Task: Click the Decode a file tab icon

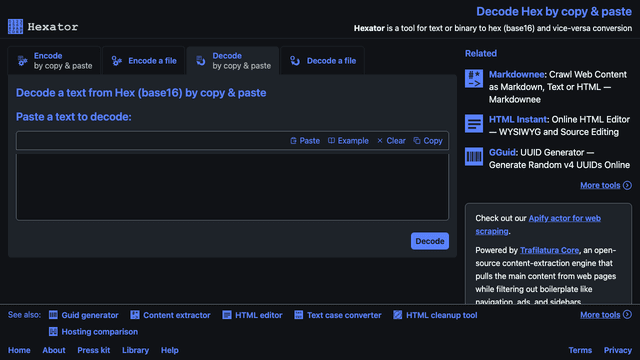Action: (x=295, y=61)
